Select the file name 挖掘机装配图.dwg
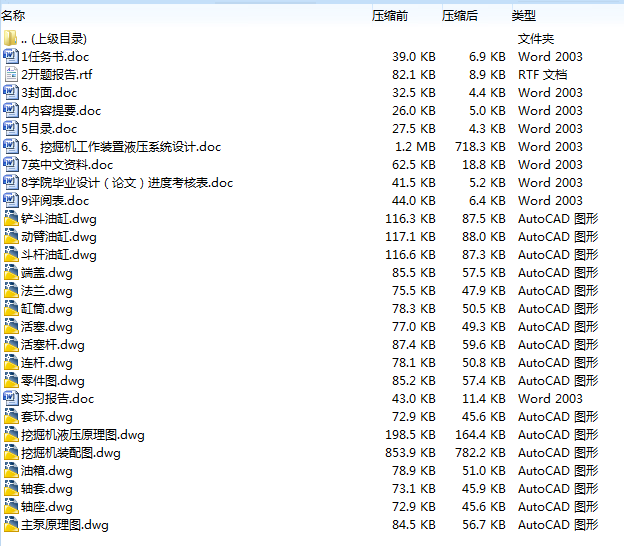Image resolution: width=624 pixels, height=546 pixels. point(71,452)
